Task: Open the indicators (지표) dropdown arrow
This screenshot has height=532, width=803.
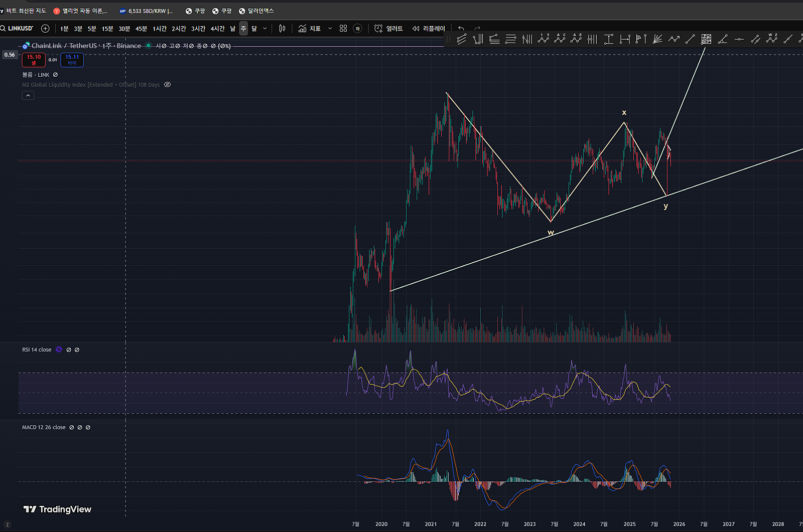Action: 330,29
